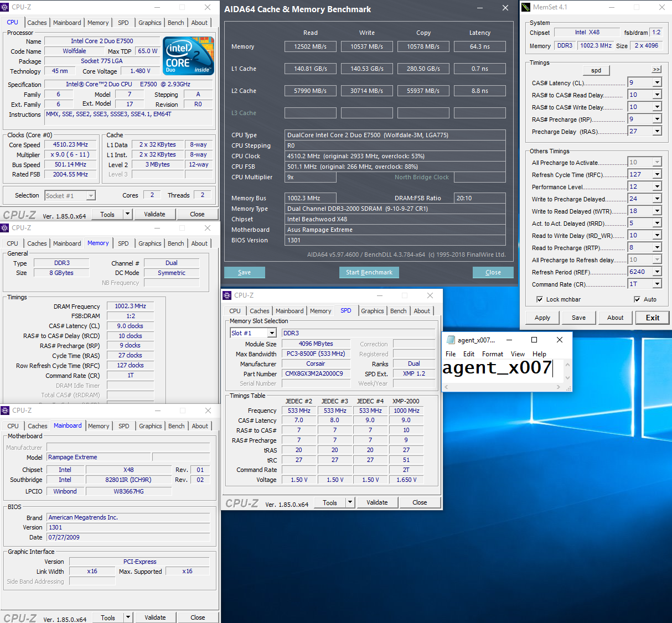Click CPU-Z app icon in CPU window title
Viewport: 672px width, 623px height.
(5, 7)
